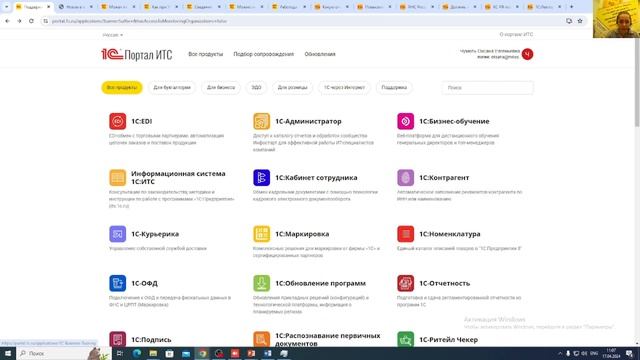Select the Поддержка filter

point(394,88)
